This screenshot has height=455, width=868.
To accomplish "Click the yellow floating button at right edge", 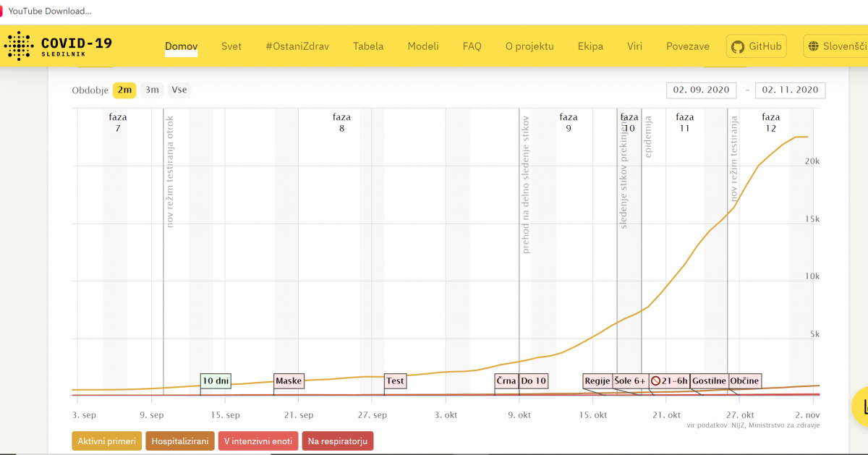I will click(861, 405).
